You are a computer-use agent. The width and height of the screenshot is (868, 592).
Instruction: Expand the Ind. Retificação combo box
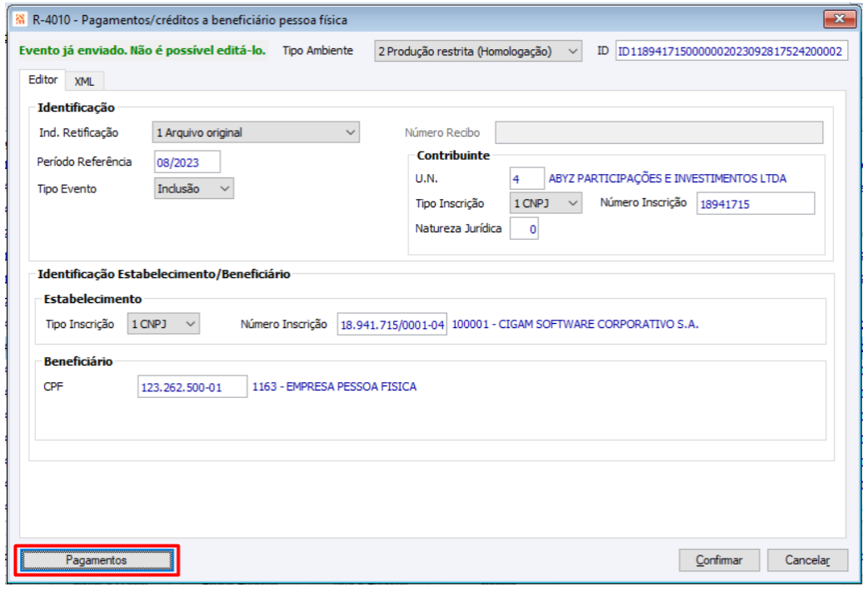256,132
